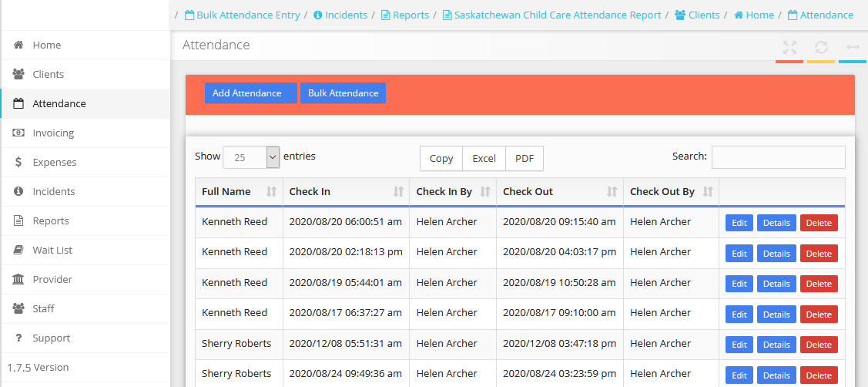Click the Reports document icon in sidebar
The image size is (868, 387).
coord(18,220)
